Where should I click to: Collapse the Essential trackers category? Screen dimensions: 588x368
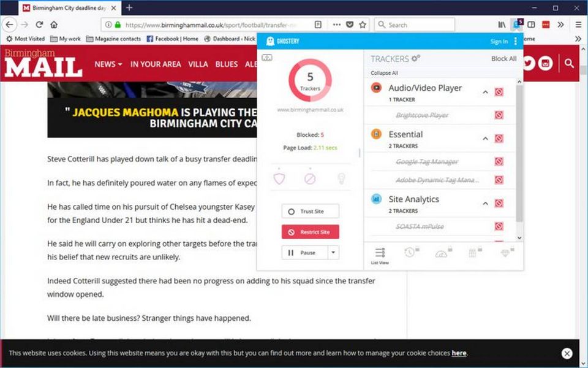pos(485,139)
